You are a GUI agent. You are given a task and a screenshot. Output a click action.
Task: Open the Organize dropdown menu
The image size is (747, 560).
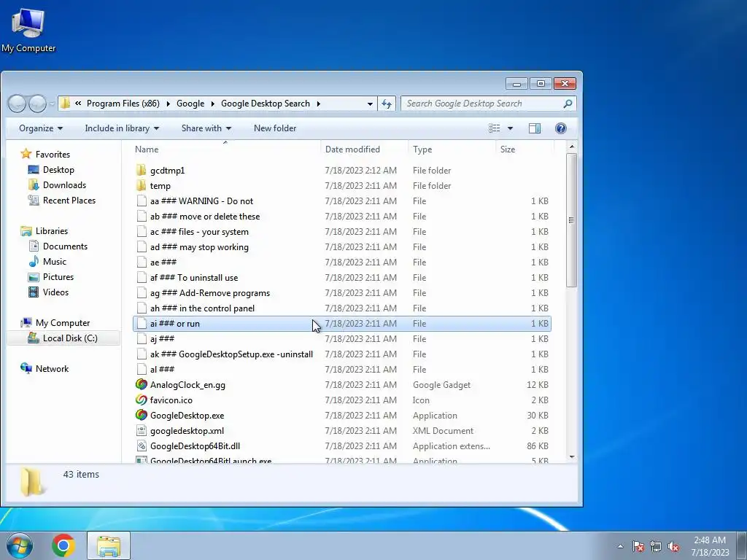[x=41, y=128]
